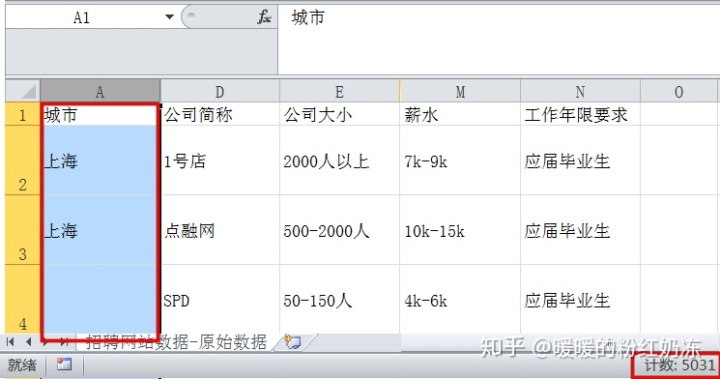Viewport: 720px width, 379px height.
Task: Select row 4 header
Action: (22, 299)
